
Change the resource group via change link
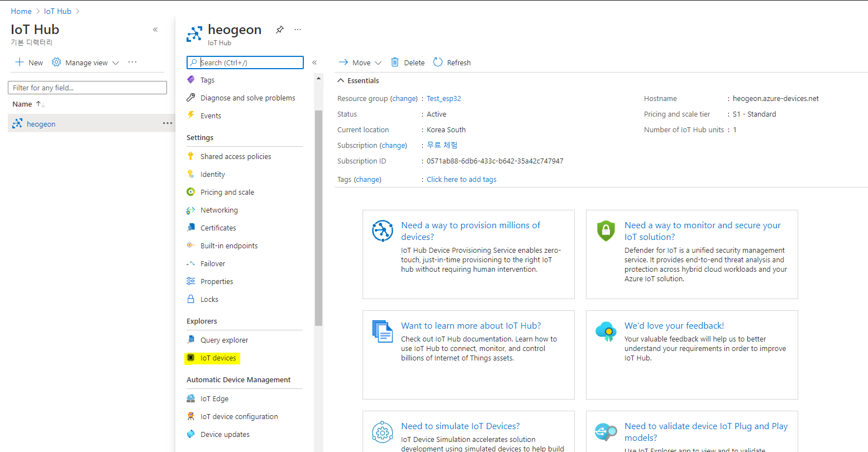[x=404, y=98]
